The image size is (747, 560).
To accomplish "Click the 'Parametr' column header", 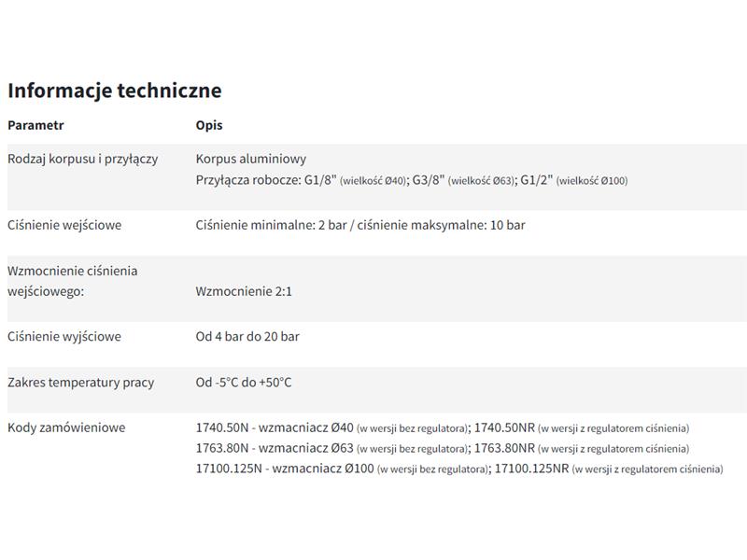I will tap(35, 125).
